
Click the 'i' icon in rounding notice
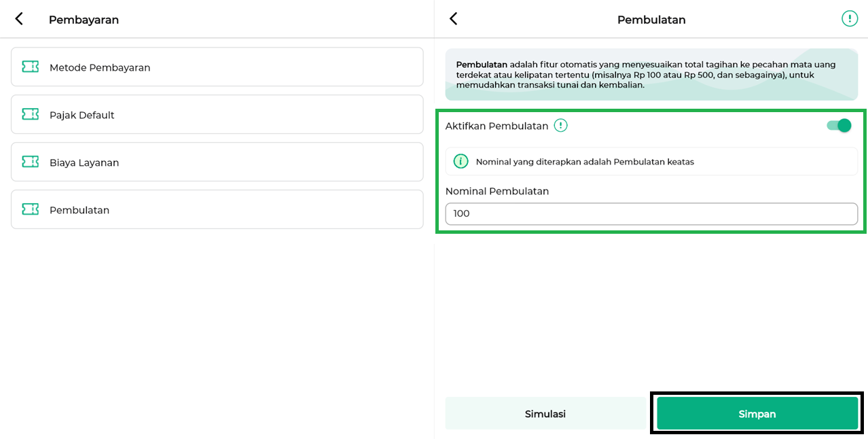(461, 162)
